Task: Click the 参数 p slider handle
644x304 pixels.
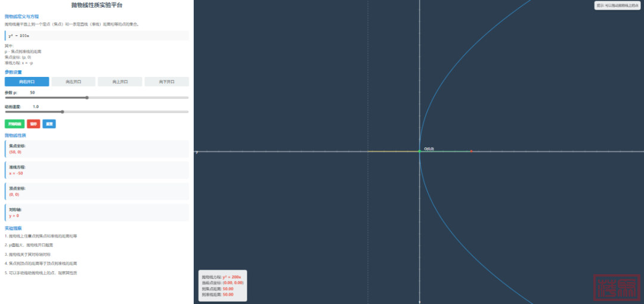Action: click(87, 98)
